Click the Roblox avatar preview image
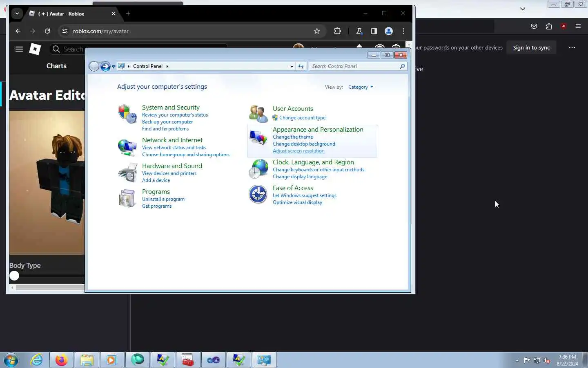 coord(47,183)
